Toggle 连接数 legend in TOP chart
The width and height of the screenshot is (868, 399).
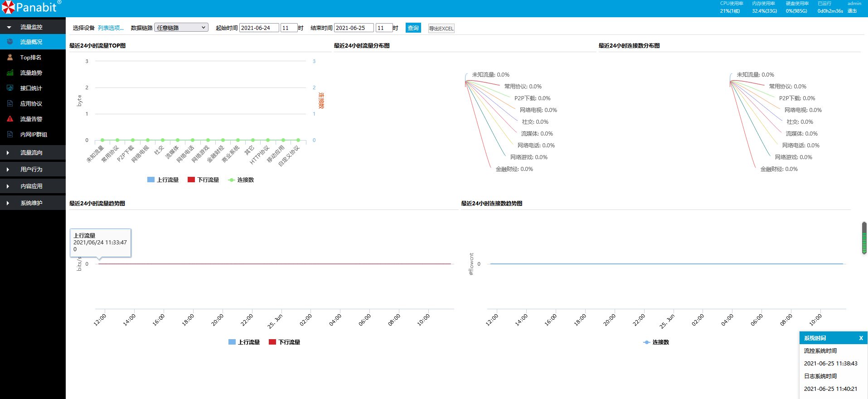[241, 180]
